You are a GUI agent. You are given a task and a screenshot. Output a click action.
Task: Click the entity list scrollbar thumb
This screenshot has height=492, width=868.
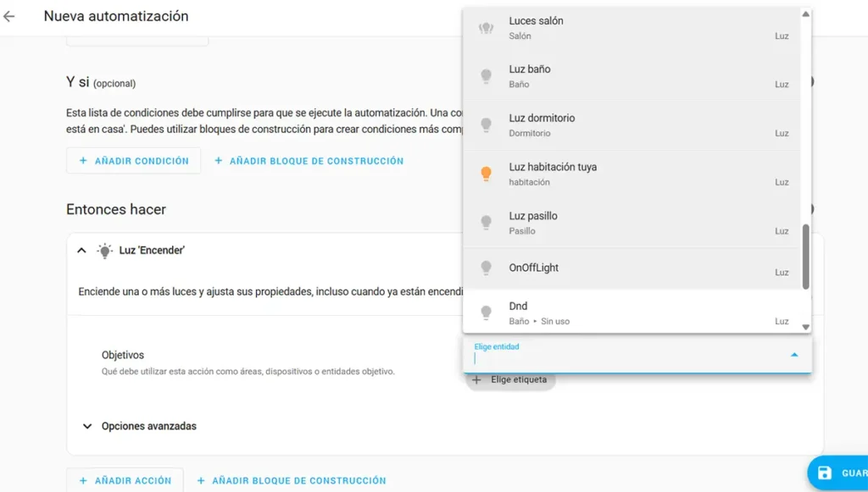click(x=805, y=256)
